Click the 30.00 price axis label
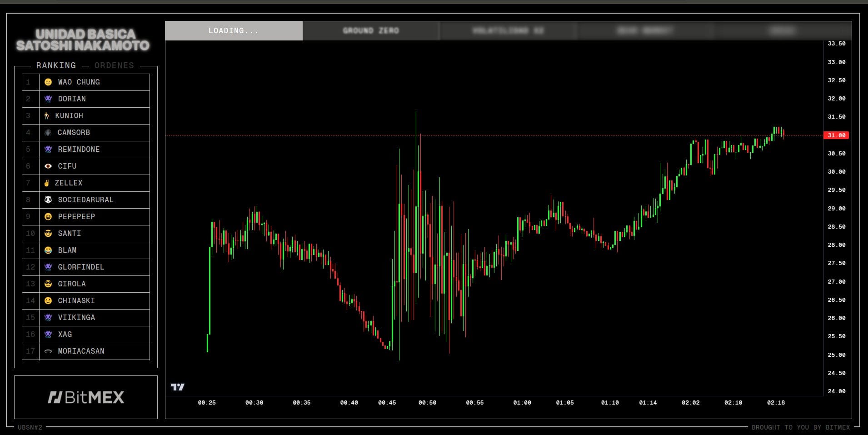Image resolution: width=868 pixels, height=435 pixels. click(836, 172)
